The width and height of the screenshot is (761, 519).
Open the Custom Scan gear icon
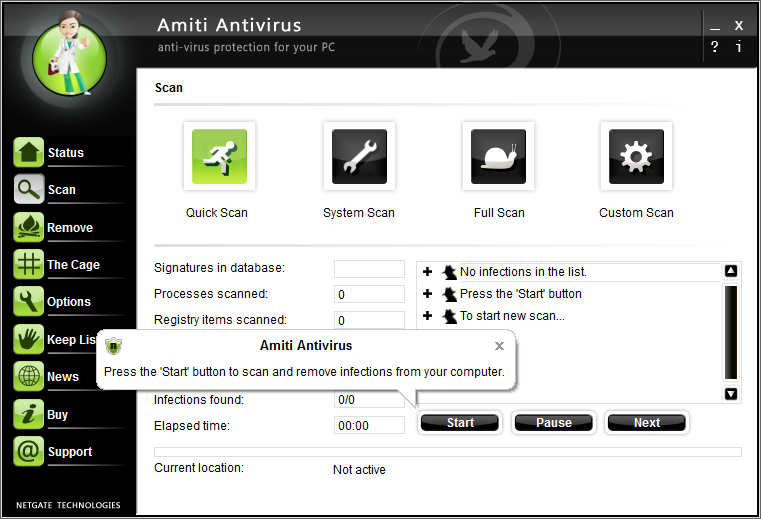pyautogui.click(x=636, y=157)
